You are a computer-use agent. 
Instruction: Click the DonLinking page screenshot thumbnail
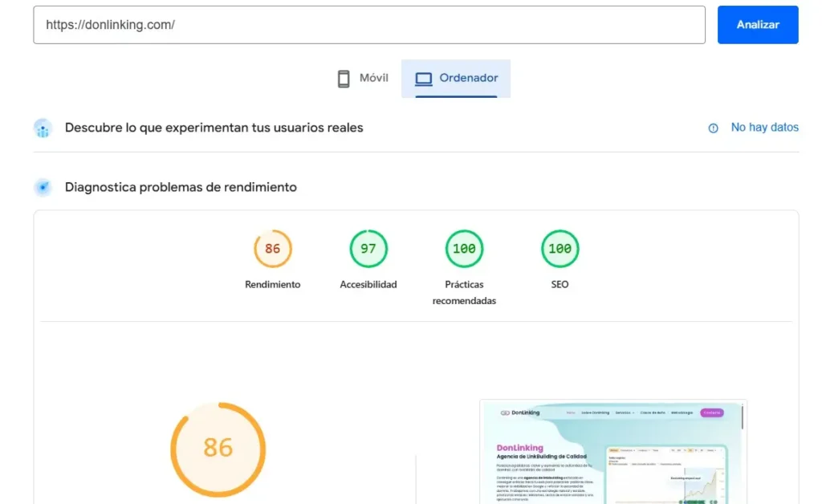(612, 452)
